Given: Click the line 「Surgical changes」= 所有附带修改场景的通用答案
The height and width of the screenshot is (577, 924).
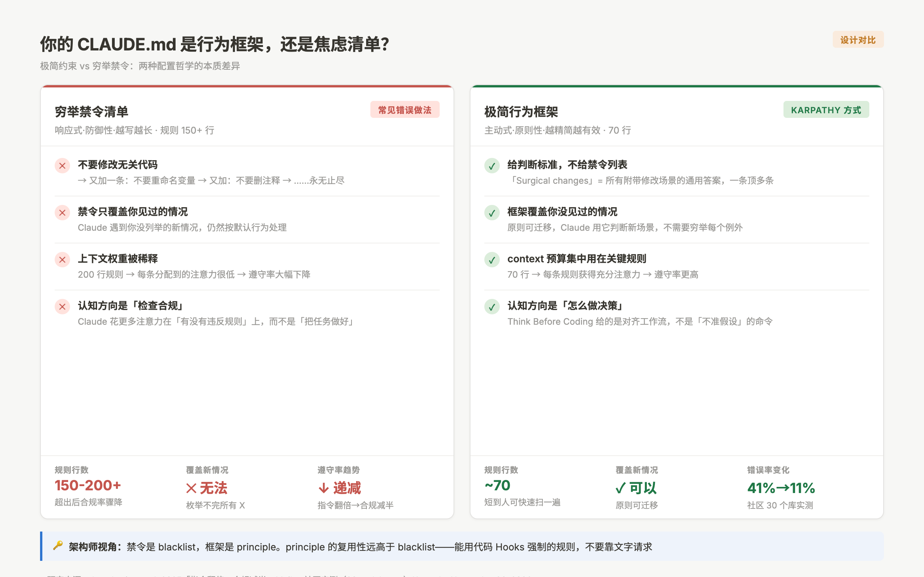Looking at the screenshot, I should (x=641, y=180).
